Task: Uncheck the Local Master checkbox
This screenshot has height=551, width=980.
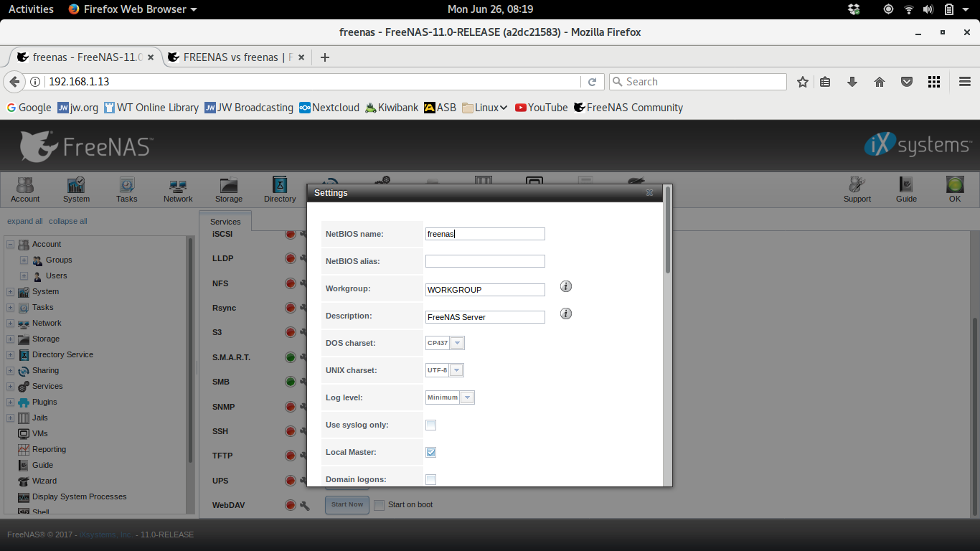Action: [x=430, y=452]
